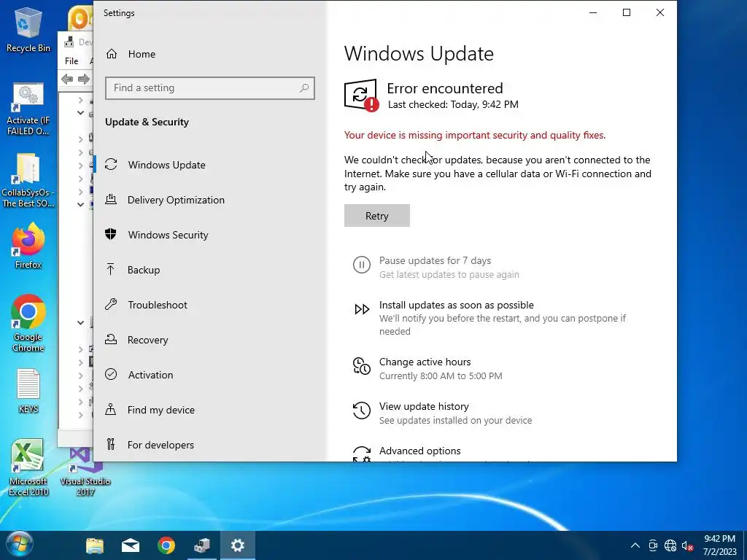The width and height of the screenshot is (747, 560).
Task: Open the taskbar clock and date
Action: click(719, 545)
